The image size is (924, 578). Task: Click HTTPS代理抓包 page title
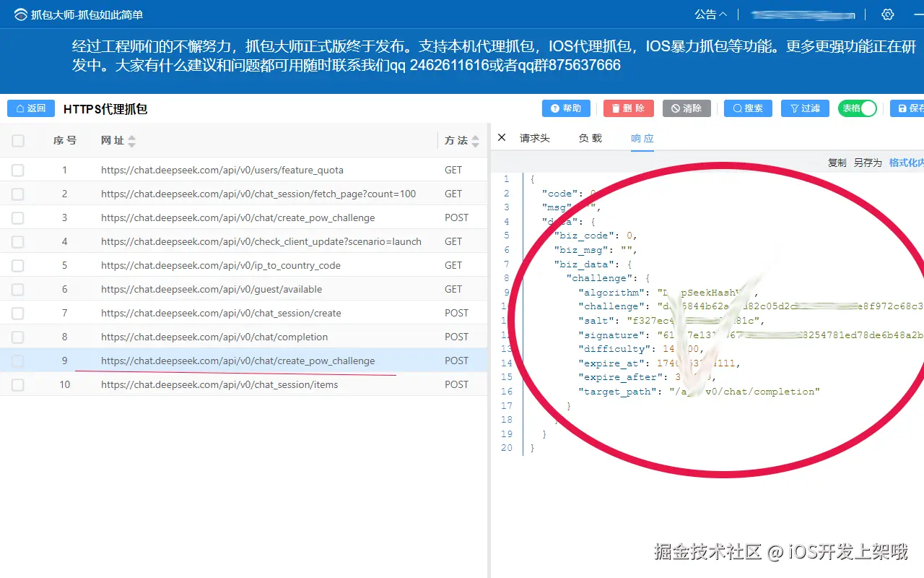point(105,109)
